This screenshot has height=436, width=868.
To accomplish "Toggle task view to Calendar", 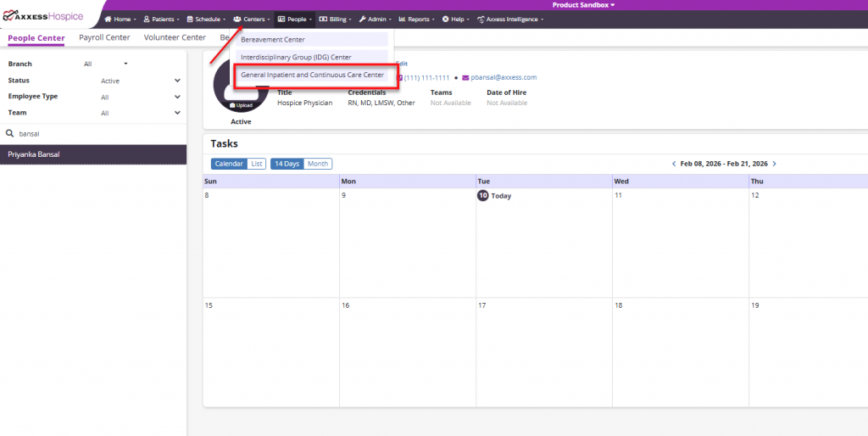I will point(229,164).
